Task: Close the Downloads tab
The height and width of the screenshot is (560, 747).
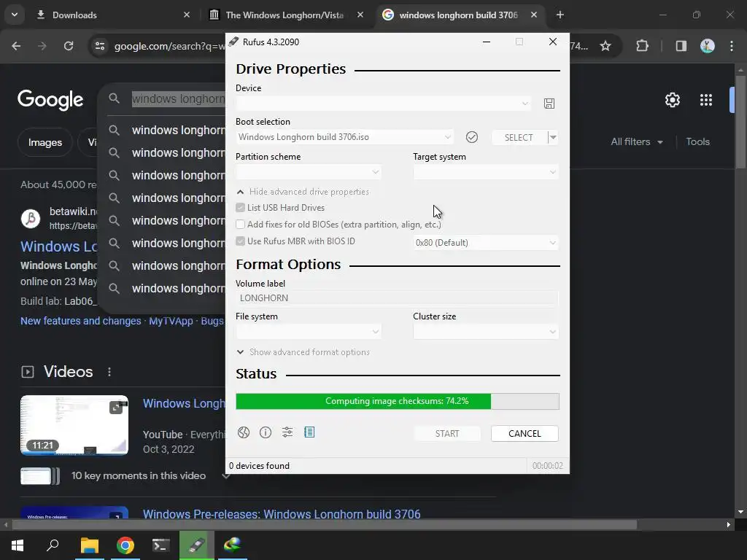Action: 187,15
